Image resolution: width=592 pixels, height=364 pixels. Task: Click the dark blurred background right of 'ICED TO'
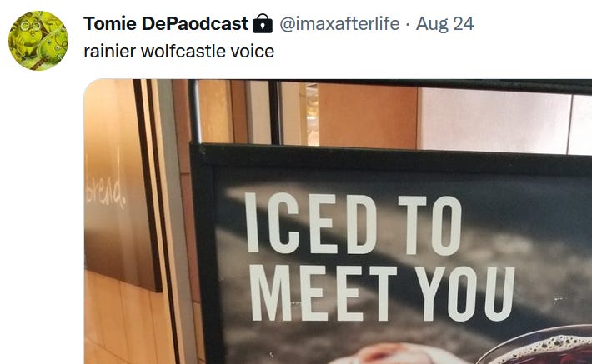[x=529, y=212]
